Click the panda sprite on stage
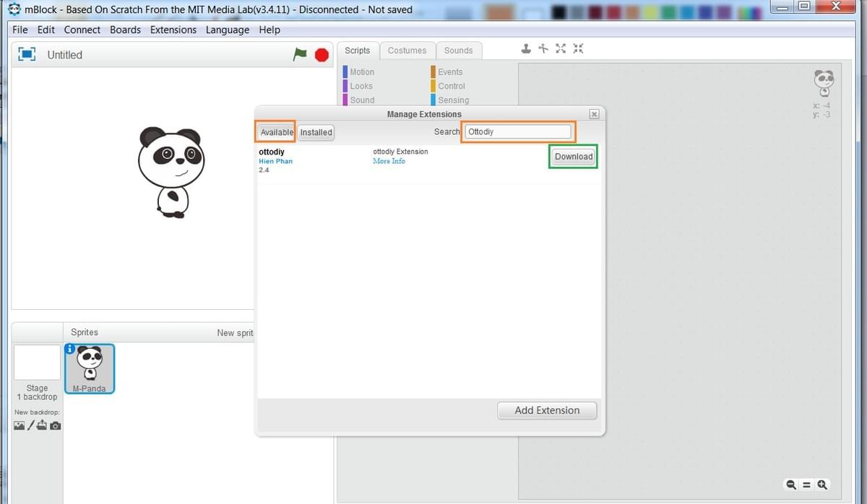Screen dimensions: 867x504 point(171,172)
